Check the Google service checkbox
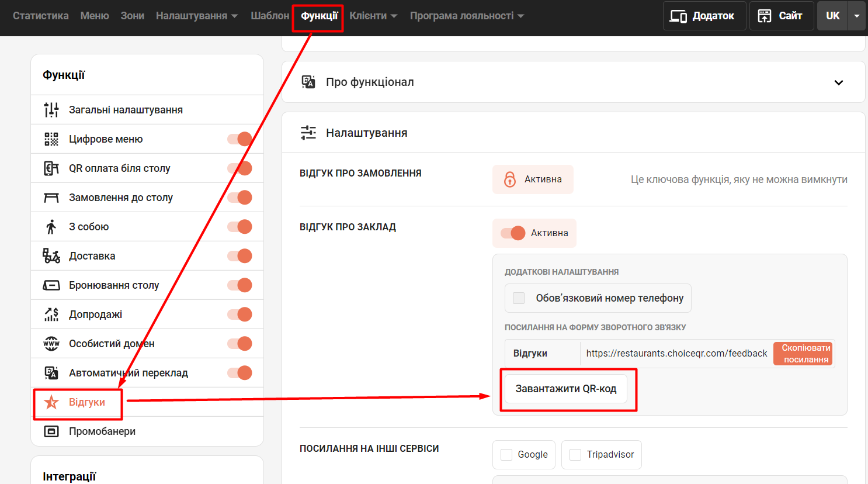 point(507,455)
